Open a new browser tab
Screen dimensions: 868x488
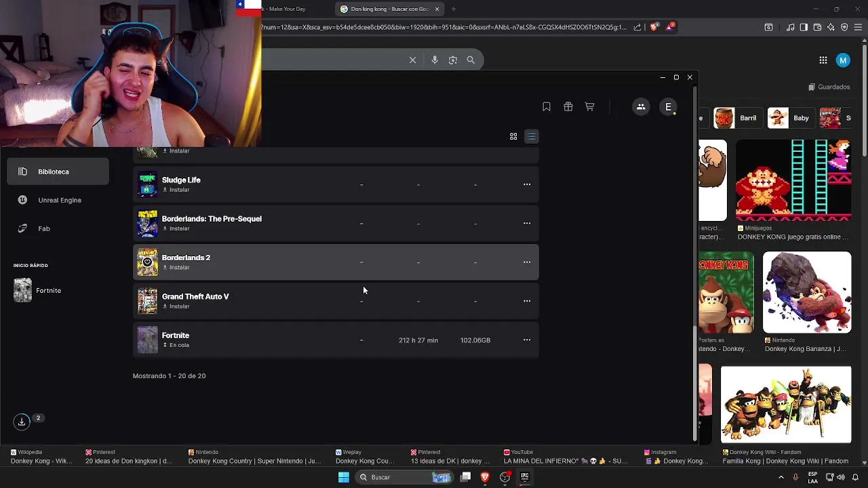pyautogui.click(x=454, y=9)
